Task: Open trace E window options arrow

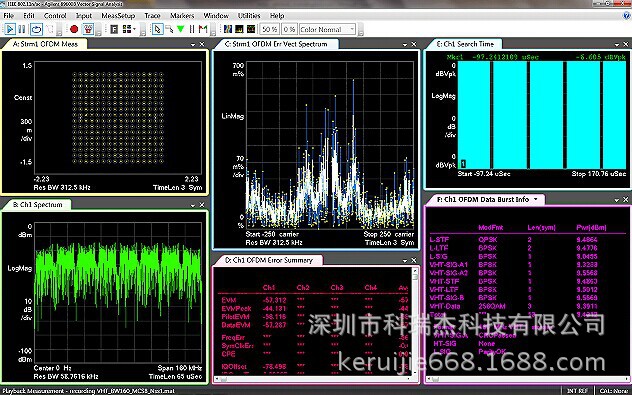Action: coord(617,44)
